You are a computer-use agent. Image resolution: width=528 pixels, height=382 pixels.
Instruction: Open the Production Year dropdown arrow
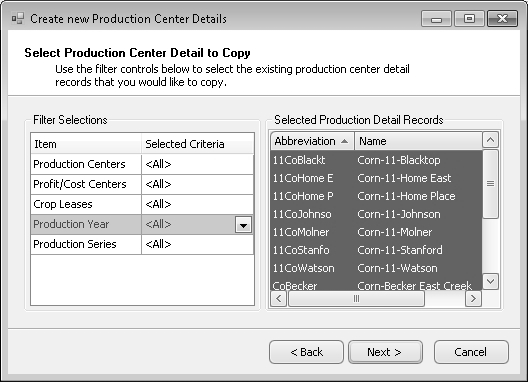[243, 225]
